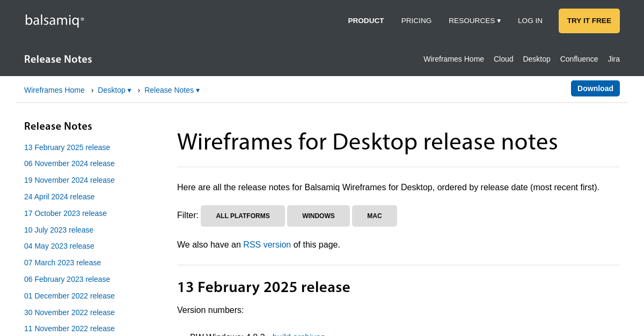The height and width of the screenshot is (336, 644).
Task: Click the blue Download button
Action: pos(595,88)
